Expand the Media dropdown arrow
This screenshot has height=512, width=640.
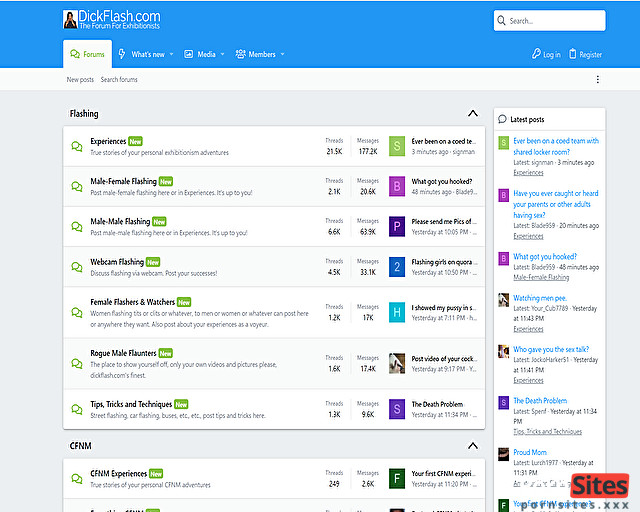coord(222,54)
